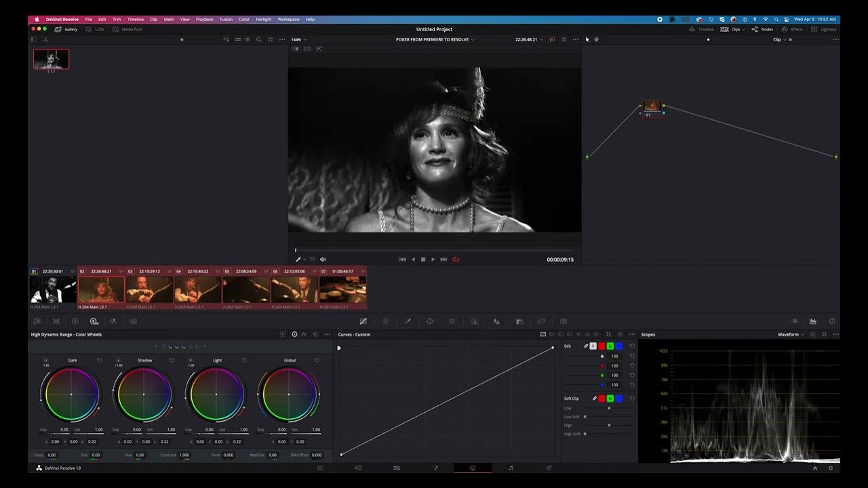Open the Color Match palette icon
The width and height of the screenshot is (868, 488).
(x=56, y=321)
